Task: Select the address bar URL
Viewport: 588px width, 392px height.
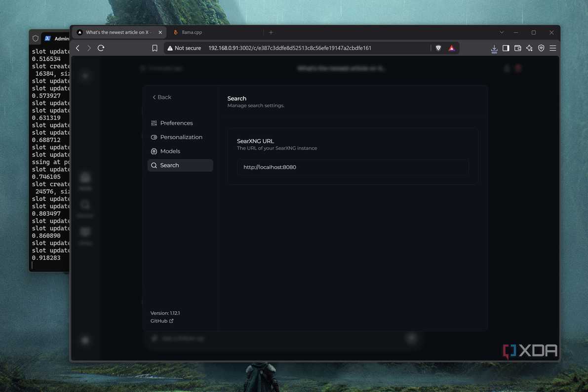Action: click(289, 48)
